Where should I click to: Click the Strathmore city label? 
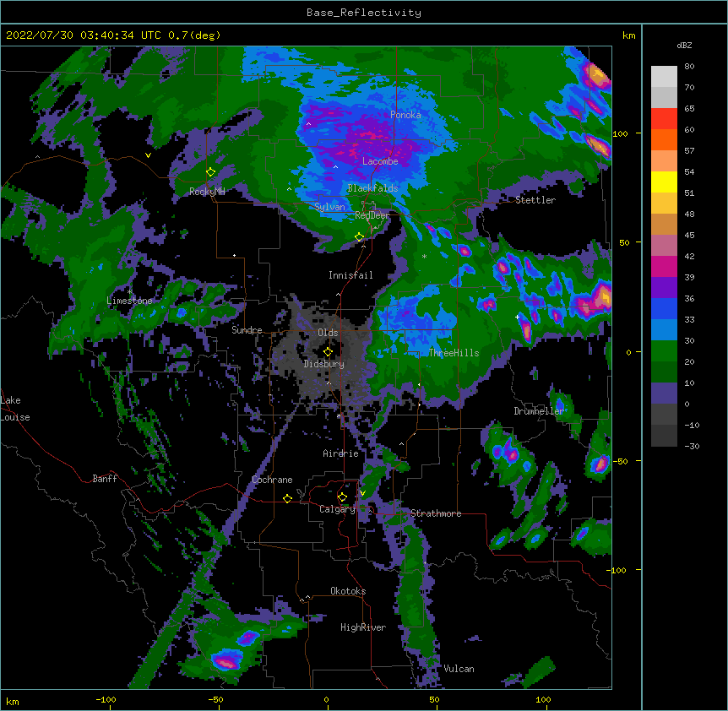coord(436,513)
